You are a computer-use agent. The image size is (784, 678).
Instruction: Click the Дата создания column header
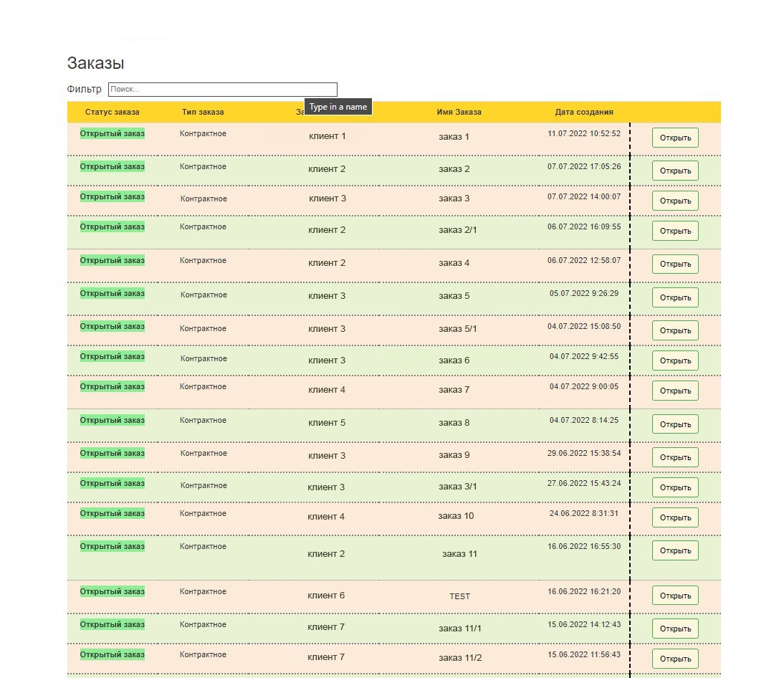coord(583,112)
